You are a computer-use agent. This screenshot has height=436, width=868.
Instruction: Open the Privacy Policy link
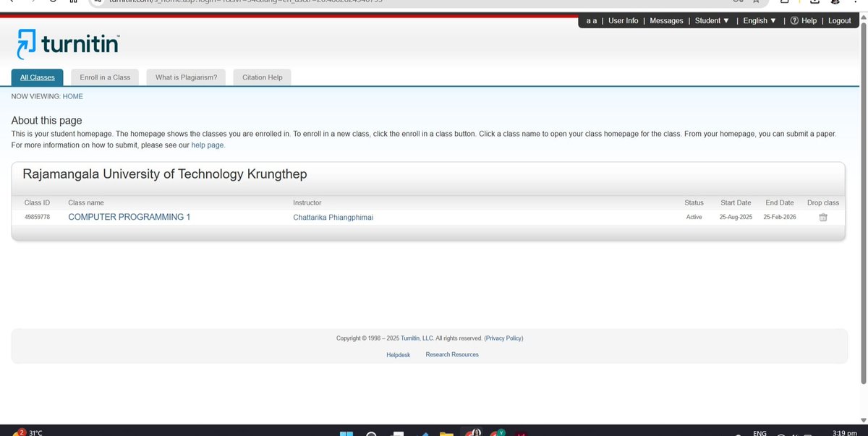click(504, 338)
